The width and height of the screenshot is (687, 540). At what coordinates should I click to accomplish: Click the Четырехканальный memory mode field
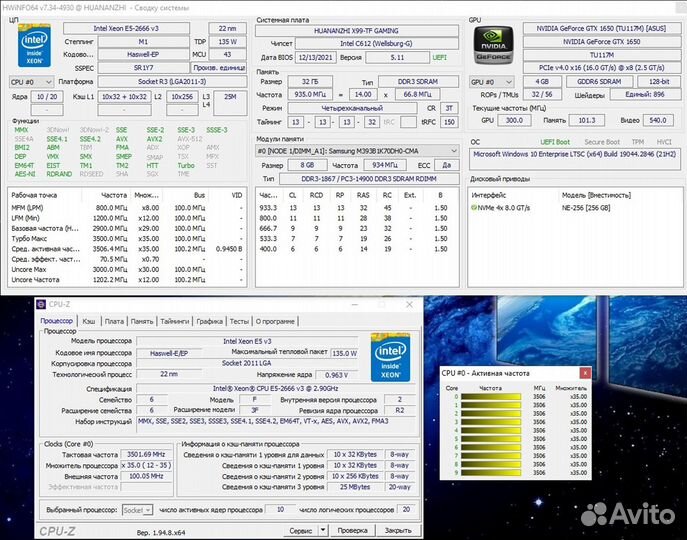(352, 108)
